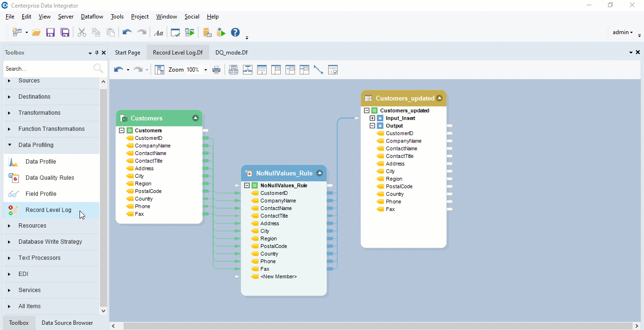
Task: Expand the Input_Insert tree node
Action: (x=372, y=118)
